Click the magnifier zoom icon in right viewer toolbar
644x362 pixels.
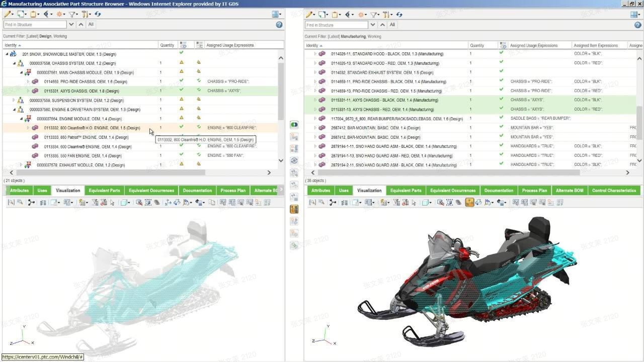tap(441, 202)
